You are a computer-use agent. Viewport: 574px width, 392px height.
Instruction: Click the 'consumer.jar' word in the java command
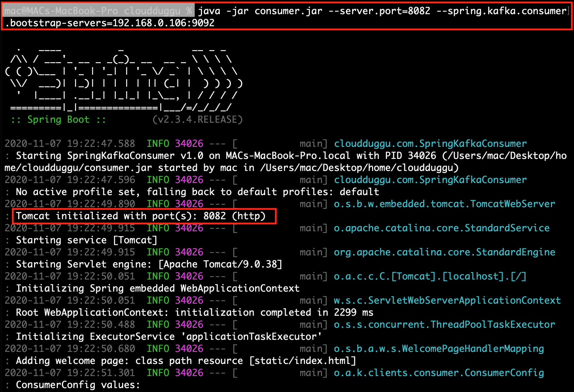(288, 11)
